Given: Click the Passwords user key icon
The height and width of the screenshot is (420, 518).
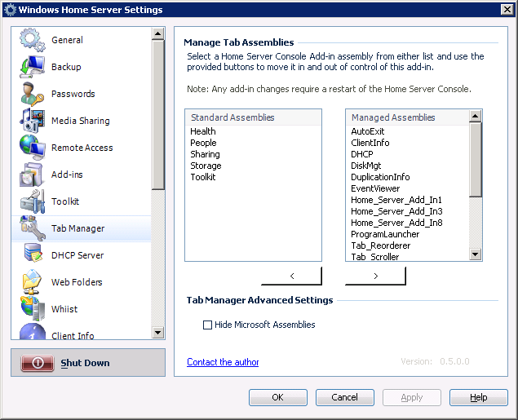Looking at the screenshot, I should click(32, 94).
